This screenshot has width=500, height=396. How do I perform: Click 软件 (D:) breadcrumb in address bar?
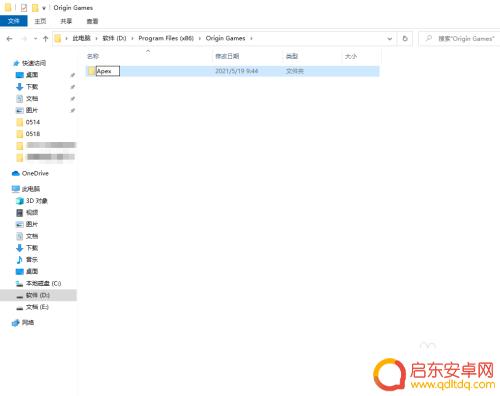(114, 38)
